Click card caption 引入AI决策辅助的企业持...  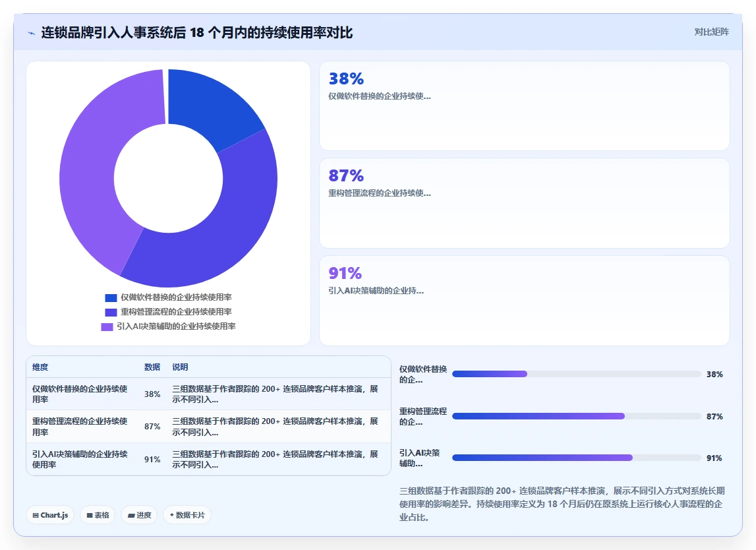[376, 290]
